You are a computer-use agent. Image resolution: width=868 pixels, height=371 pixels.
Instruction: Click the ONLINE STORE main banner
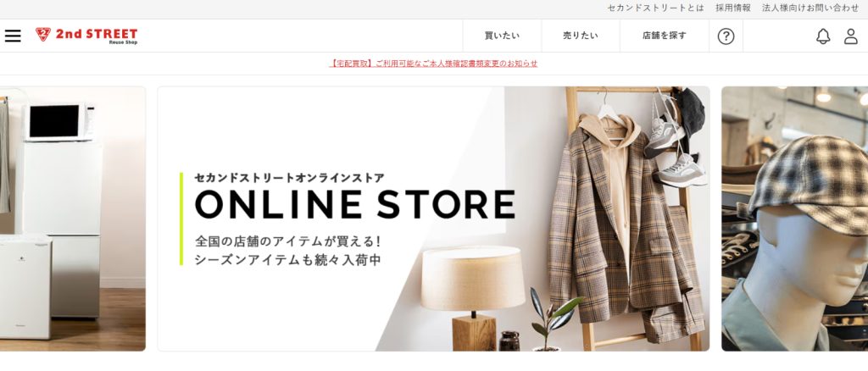tap(433, 219)
